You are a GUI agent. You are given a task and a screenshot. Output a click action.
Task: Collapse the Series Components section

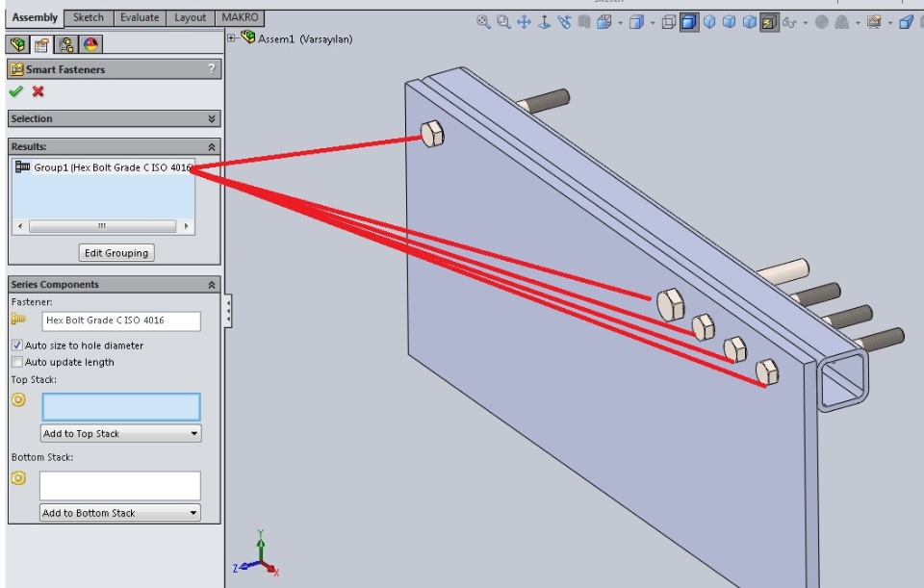[x=212, y=285]
